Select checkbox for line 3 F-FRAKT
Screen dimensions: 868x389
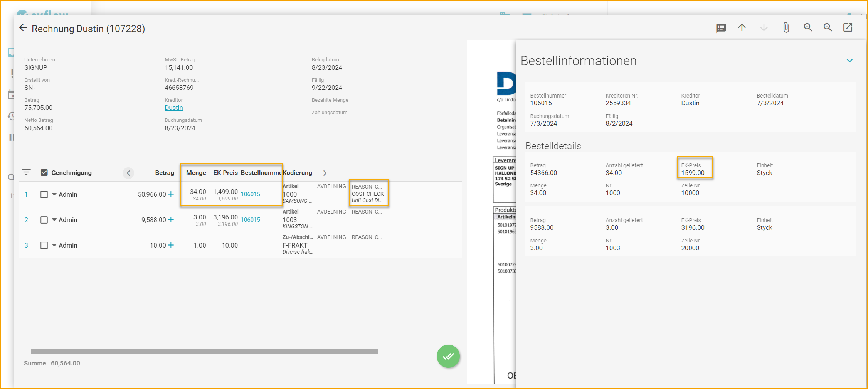(x=44, y=246)
